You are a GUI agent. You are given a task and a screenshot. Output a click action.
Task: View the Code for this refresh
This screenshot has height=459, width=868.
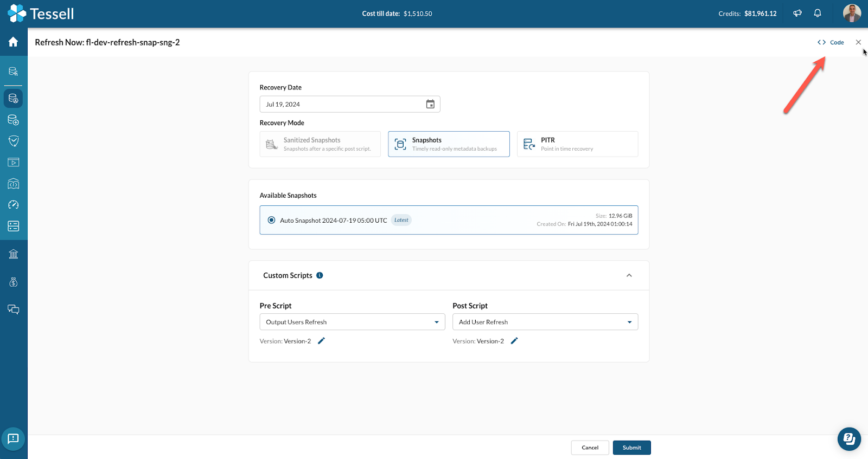[831, 42]
